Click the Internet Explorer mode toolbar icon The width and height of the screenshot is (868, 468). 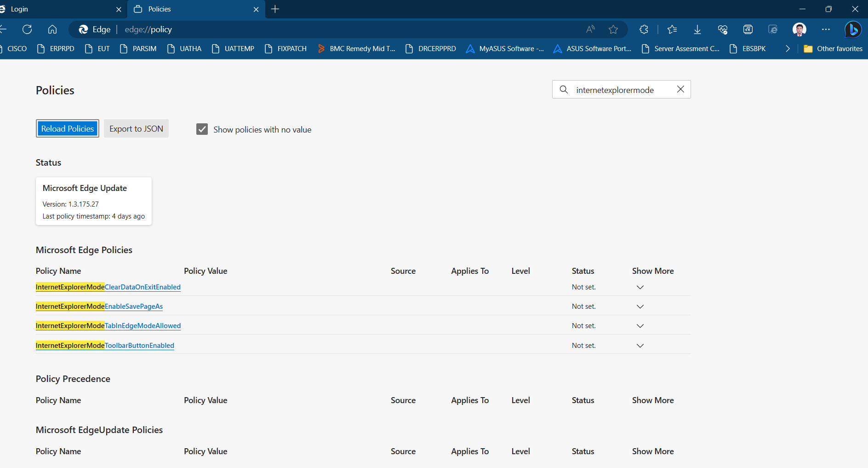pyautogui.click(x=773, y=29)
